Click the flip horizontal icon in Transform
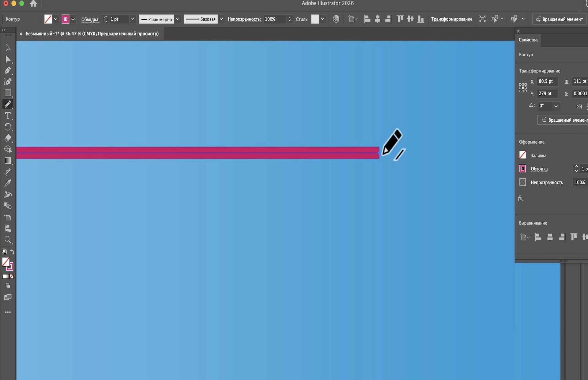Viewport: 588px width, 380px height. [x=579, y=107]
